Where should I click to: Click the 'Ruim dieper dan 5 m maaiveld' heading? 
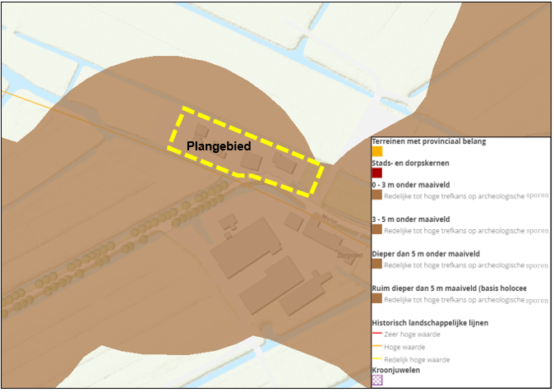click(449, 288)
